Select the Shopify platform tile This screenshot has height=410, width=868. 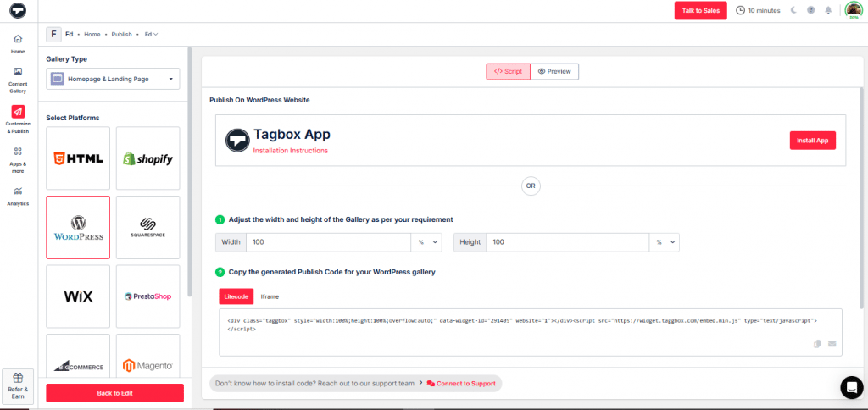point(147,158)
